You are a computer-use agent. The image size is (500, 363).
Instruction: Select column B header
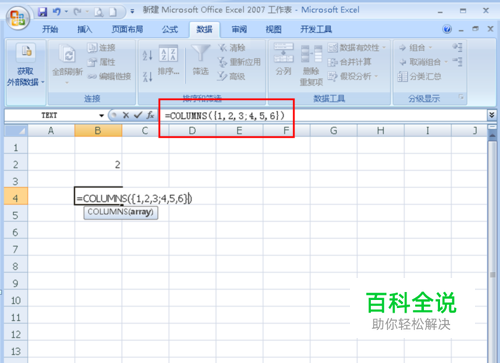[x=98, y=131]
